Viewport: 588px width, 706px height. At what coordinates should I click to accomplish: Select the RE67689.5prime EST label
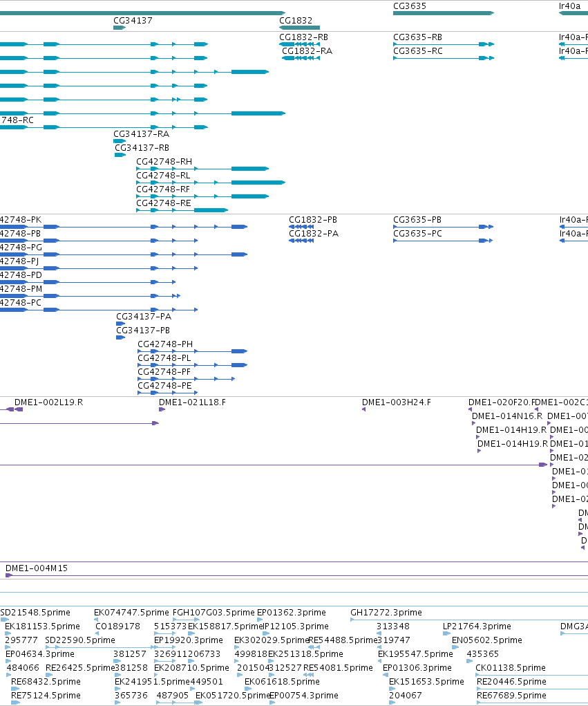coord(511,695)
